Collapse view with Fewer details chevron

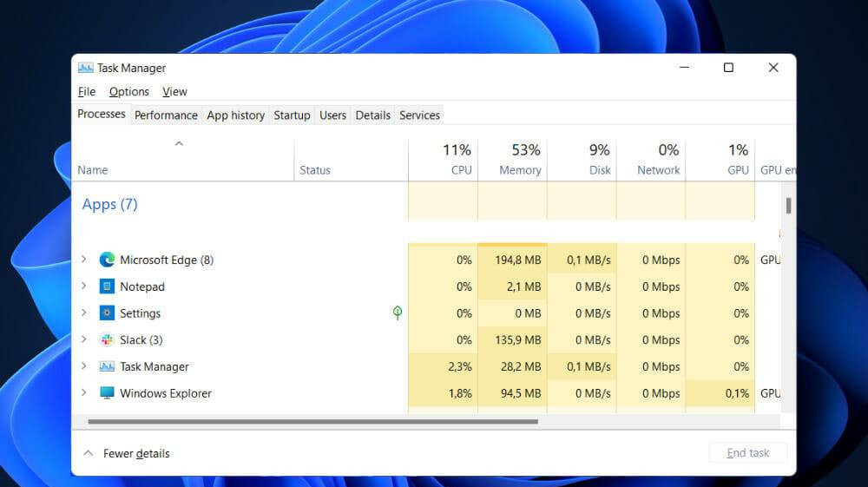point(88,452)
